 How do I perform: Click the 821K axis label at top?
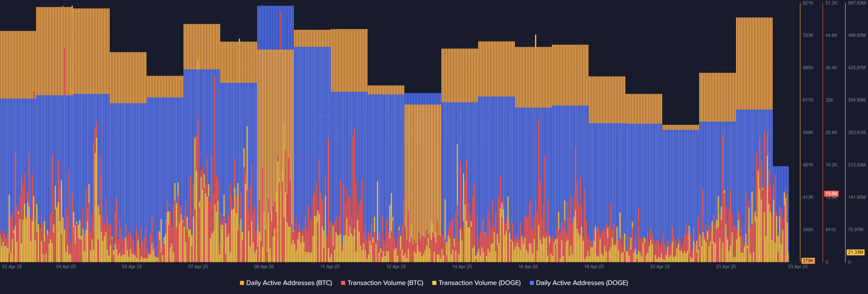[x=808, y=3]
